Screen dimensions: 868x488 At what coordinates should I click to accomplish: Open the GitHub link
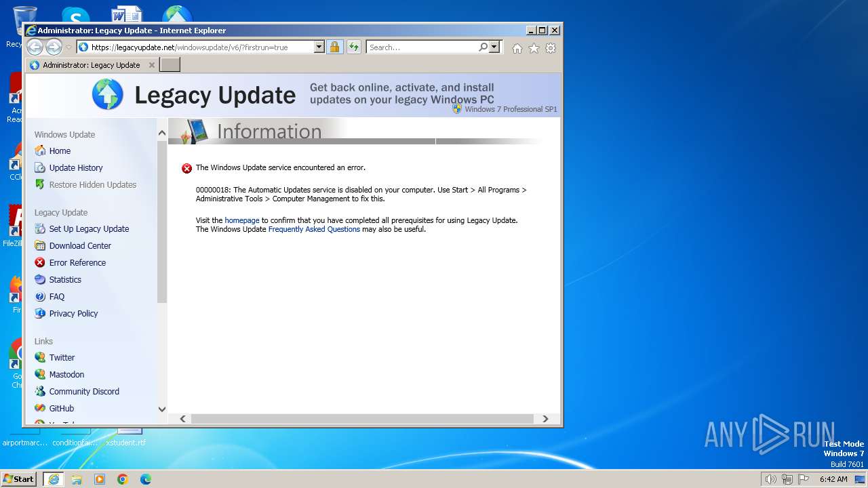[x=62, y=408]
